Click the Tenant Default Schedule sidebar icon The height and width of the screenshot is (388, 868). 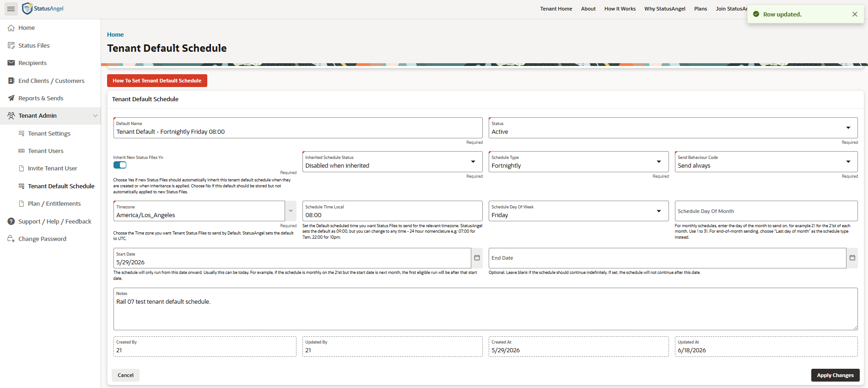pyautogui.click(x=22, y=186)
